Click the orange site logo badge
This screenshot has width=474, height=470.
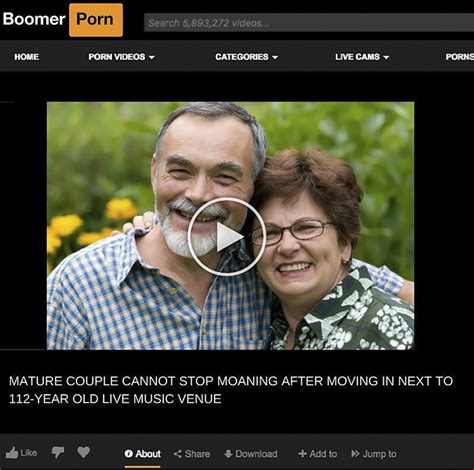click(96, 20)
